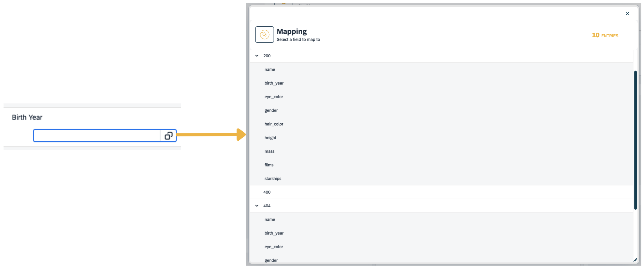Select name under the 404 group

[x=270, y=219]
